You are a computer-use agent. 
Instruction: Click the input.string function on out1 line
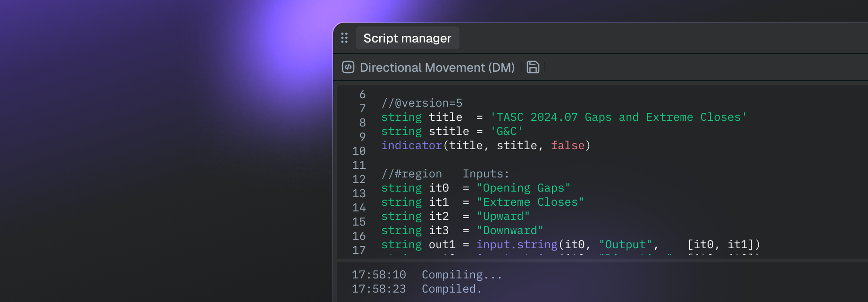coord(517,244)
